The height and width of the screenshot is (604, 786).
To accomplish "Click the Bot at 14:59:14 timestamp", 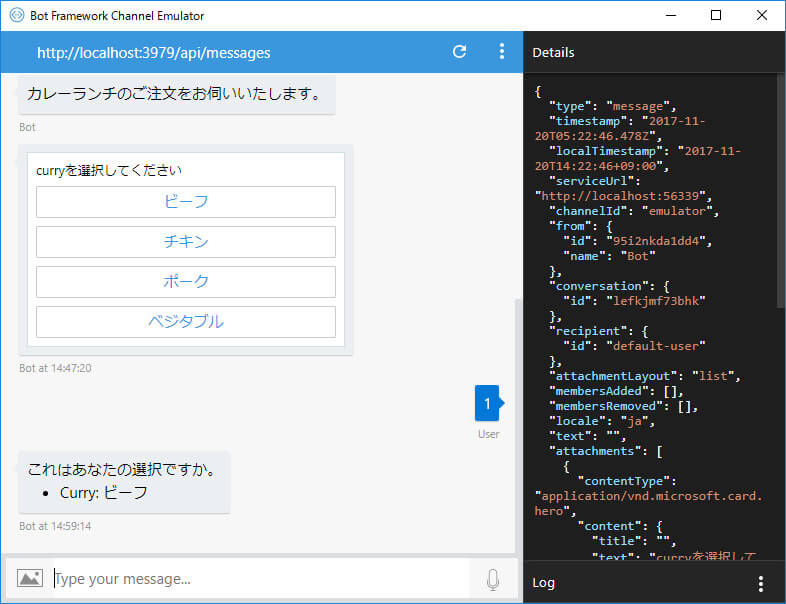I will coord(55,526).
